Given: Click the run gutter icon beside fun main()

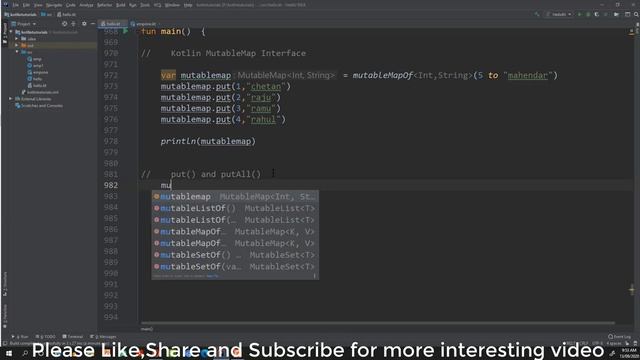Looking at the screenshot, I should (x=126, y=31).
